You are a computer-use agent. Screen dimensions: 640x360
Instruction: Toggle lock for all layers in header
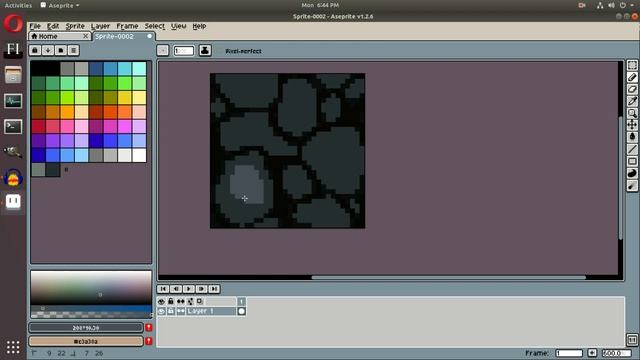point(171,301)
